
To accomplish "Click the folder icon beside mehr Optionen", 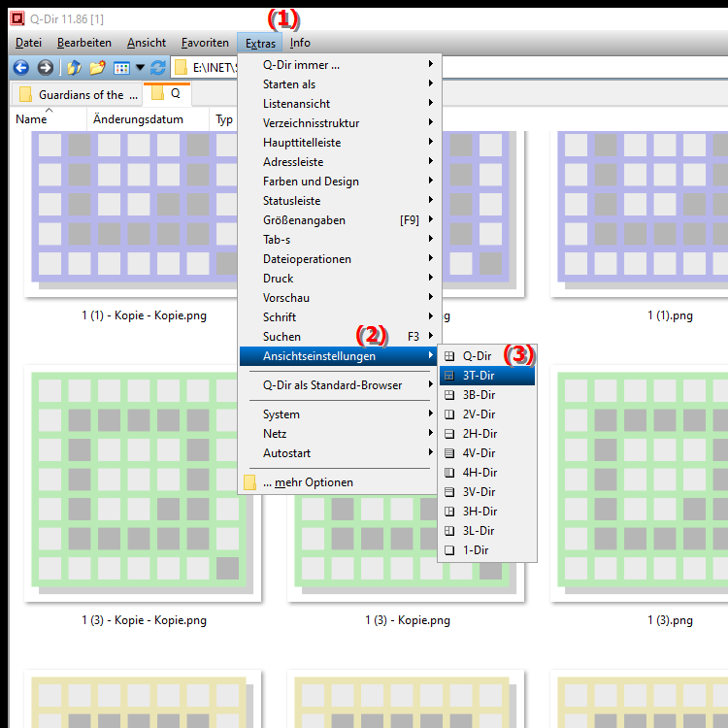I will [x=249, y=482].
